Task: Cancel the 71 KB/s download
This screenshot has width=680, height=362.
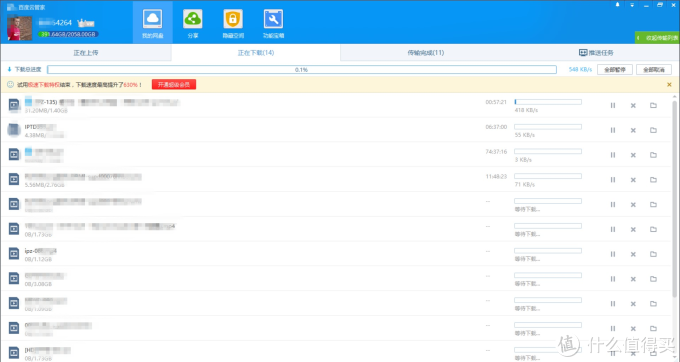Action: (x=633, y=179)
